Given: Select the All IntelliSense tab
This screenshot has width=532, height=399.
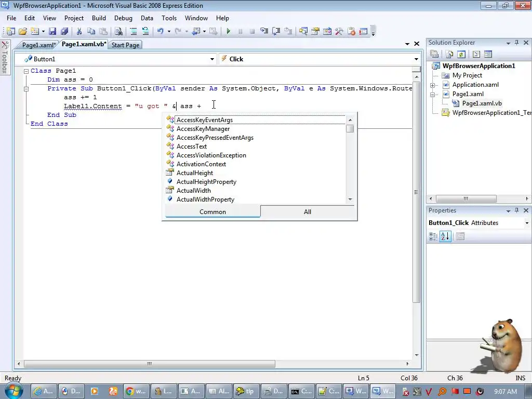Looking at the screenshot, I should coord(308,212).
